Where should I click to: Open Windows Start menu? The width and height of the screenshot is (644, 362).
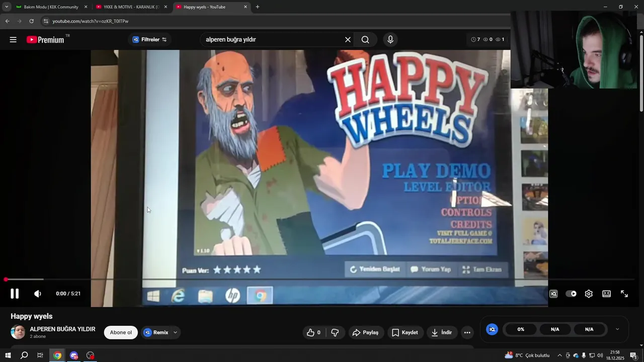8,355
